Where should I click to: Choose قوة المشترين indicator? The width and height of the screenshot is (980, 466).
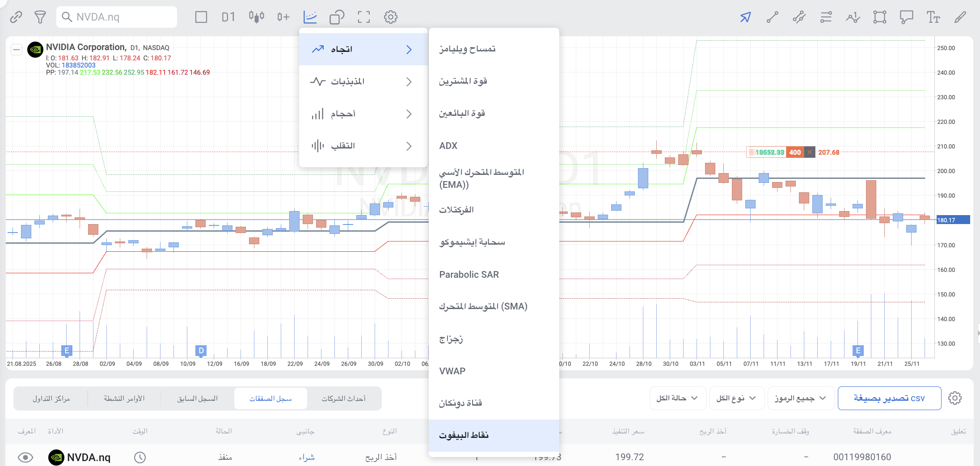point(494,81)
